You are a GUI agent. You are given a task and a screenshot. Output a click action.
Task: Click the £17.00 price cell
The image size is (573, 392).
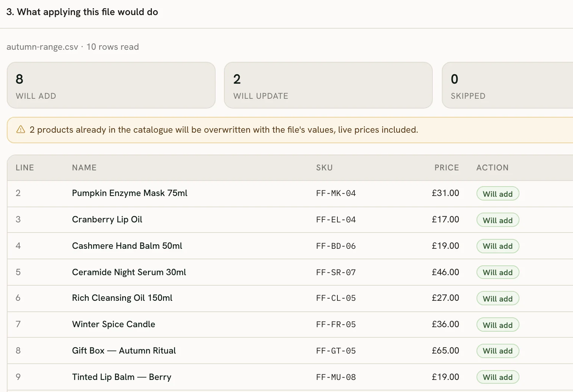point(445,219)
